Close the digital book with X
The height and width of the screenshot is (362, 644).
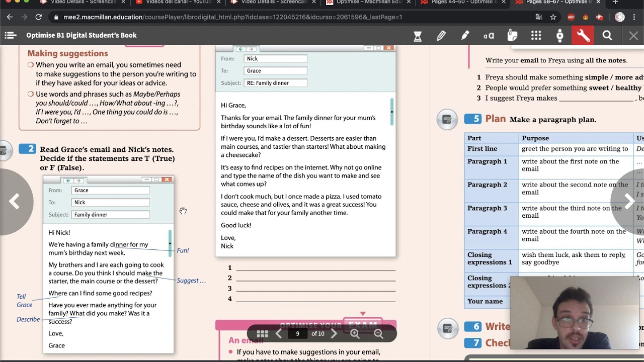633,36
